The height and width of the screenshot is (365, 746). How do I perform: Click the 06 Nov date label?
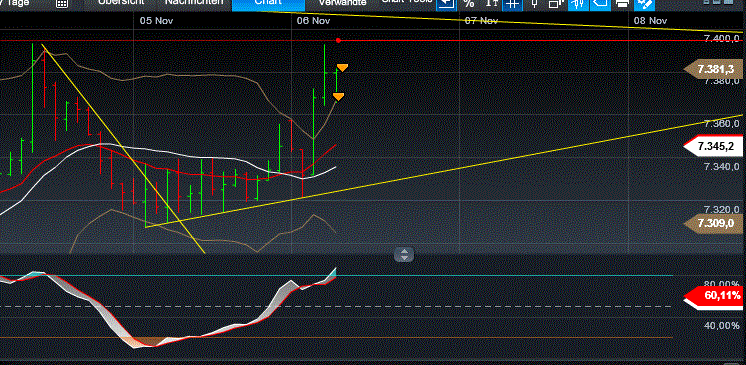[314, 21]
